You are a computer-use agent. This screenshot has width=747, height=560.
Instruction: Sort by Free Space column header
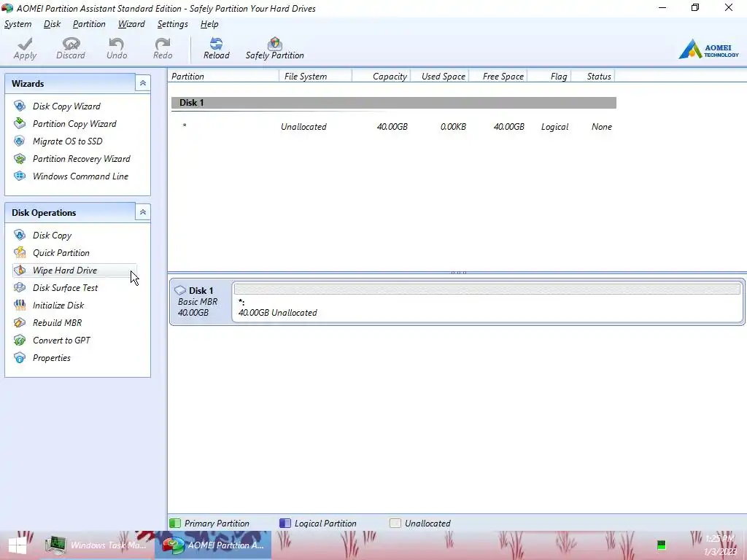point(498,76)
